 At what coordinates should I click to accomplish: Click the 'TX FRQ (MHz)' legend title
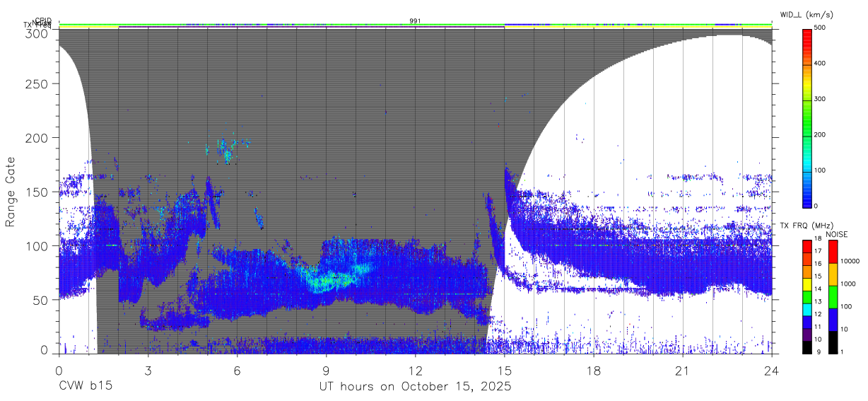(x=806, y=226)
